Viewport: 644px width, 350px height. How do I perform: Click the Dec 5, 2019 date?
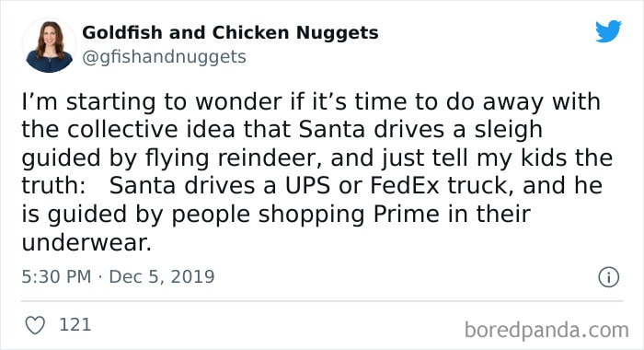pos(162,277)
